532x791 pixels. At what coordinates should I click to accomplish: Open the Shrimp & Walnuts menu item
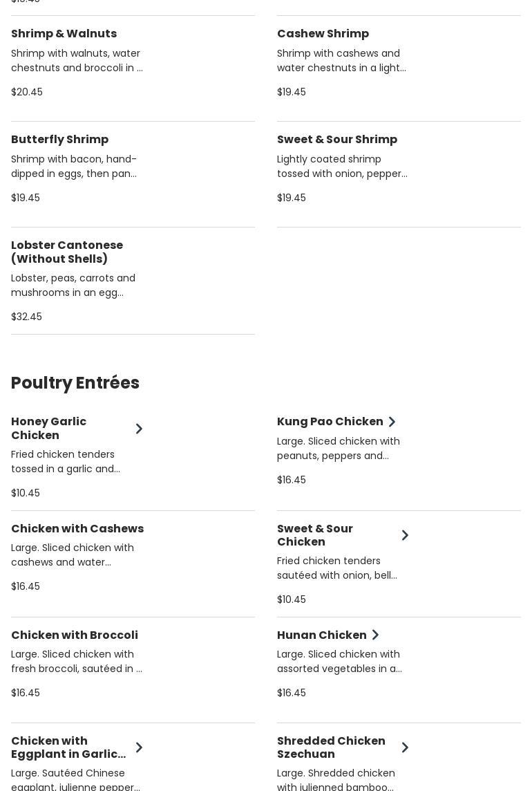pos(64,34)
